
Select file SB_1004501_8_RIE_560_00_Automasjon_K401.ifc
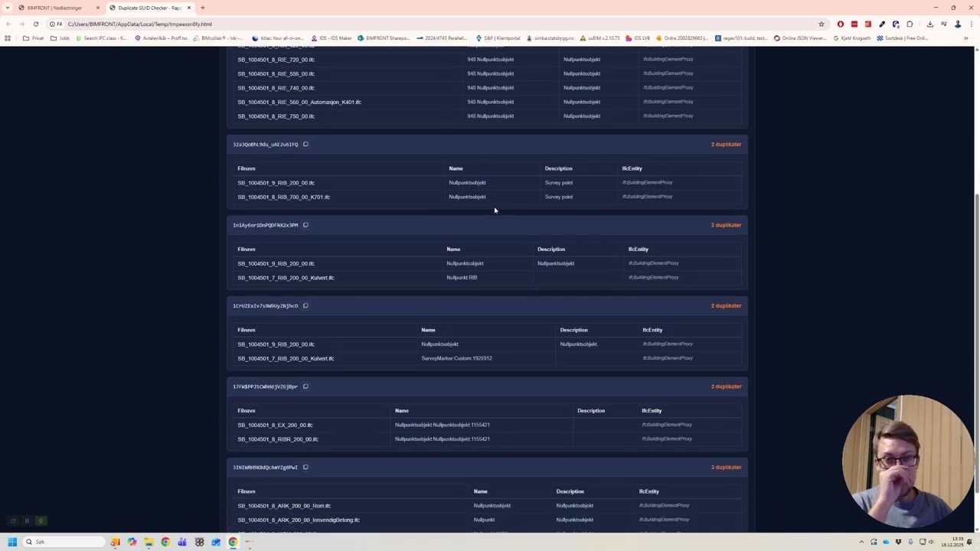(299, 102)
